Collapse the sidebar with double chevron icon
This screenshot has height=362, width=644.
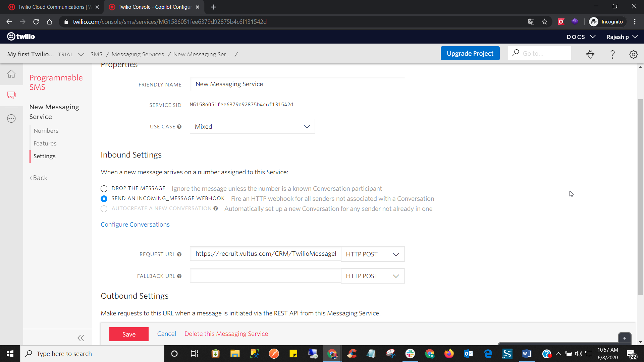tap(80, 338)
